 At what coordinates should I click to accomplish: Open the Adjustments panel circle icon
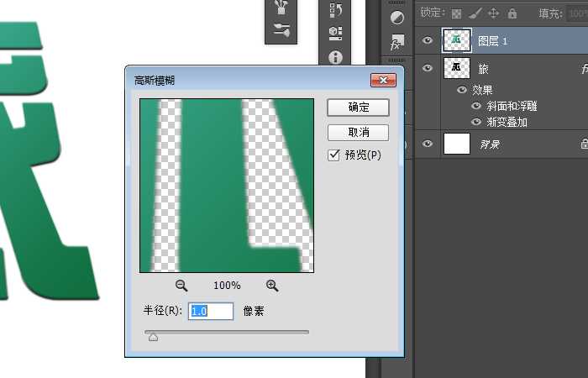click(397, 17)
